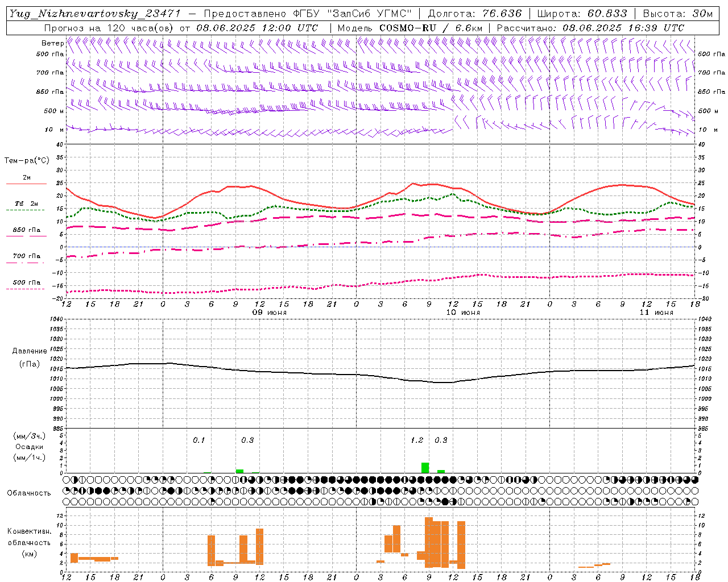
Task: Click the (мм/3ч.) precipitation unit label
Action: 29,436
